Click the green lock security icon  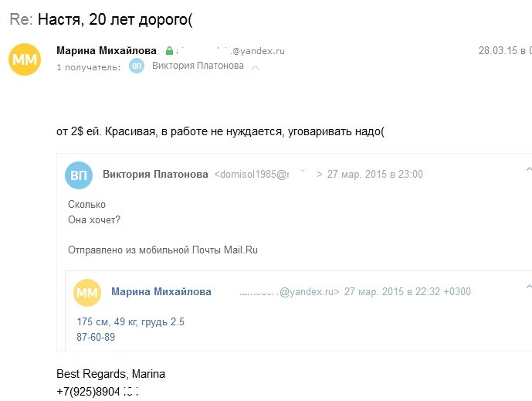[x=169, y=51]
